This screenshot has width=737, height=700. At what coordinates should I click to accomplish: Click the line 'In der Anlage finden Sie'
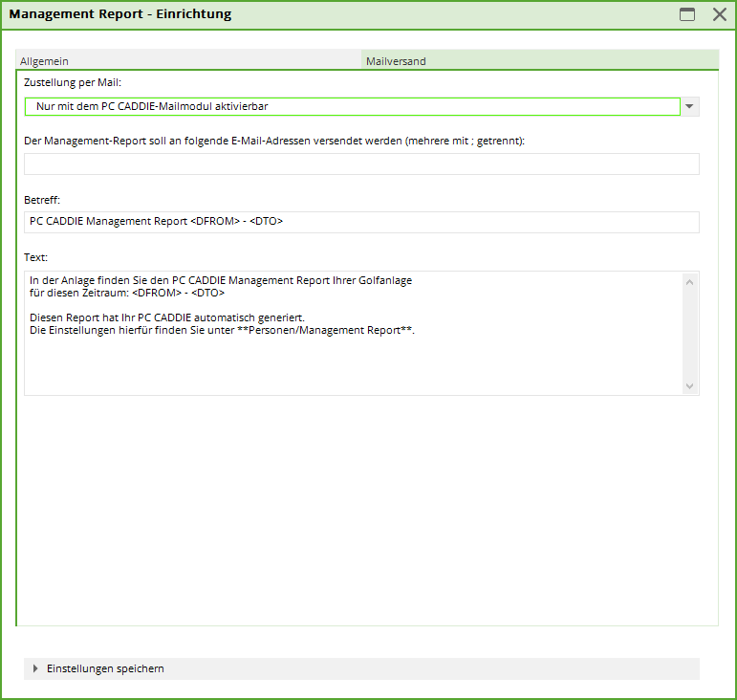221,280
